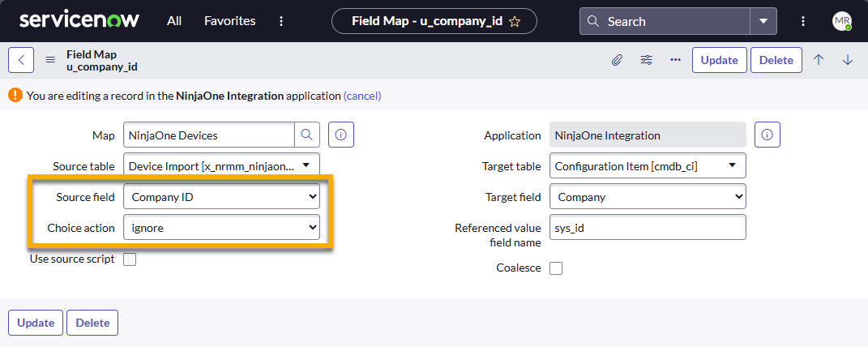The width and height of the screenshot is (868, 347).
Task: Look up Map using the magnifier button
Action: (x=306, y=135)
